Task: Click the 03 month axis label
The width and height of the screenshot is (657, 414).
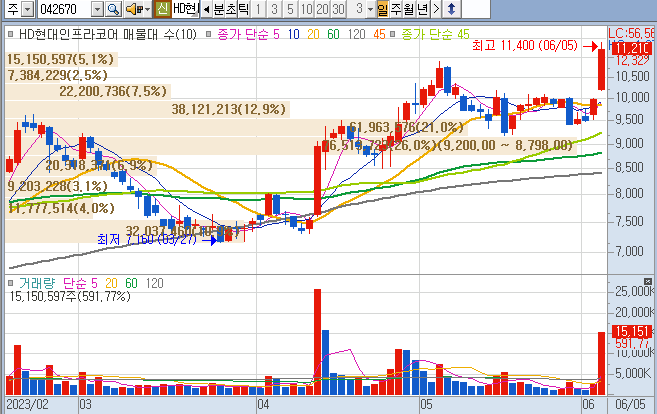Action: tap(85, 405)
